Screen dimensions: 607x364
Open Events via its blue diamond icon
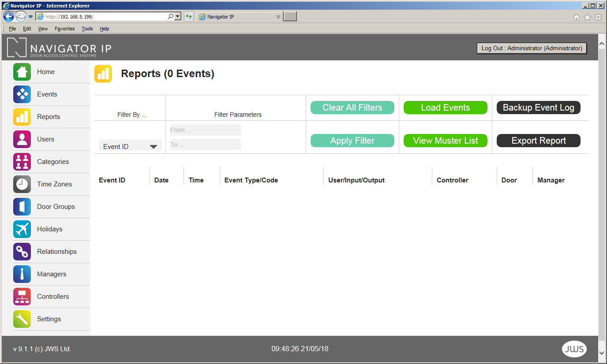point(22,94)
